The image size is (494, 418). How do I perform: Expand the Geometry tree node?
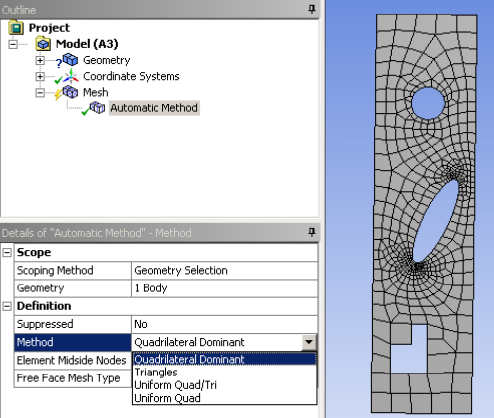point(40,60)
